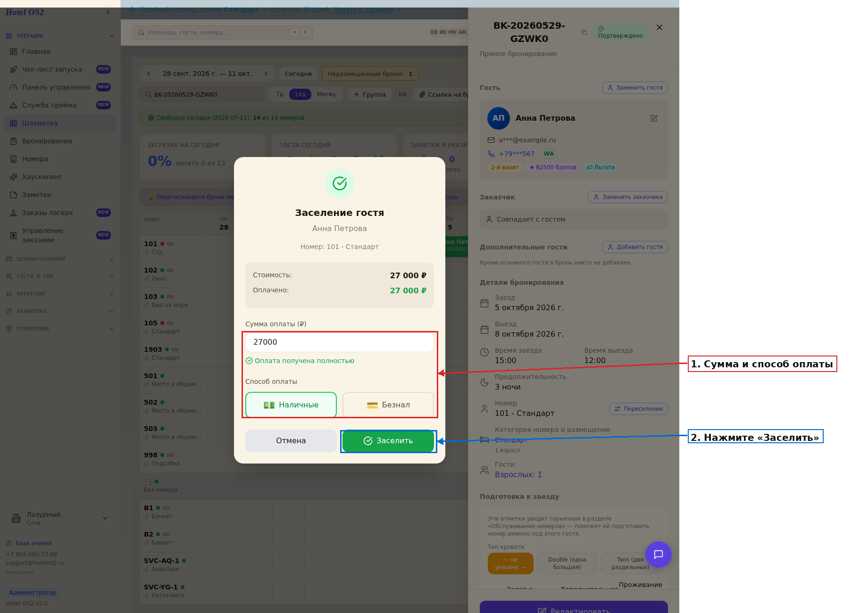Expand the Гости и CRM section
868x613 pixels.
pos(60,276)
